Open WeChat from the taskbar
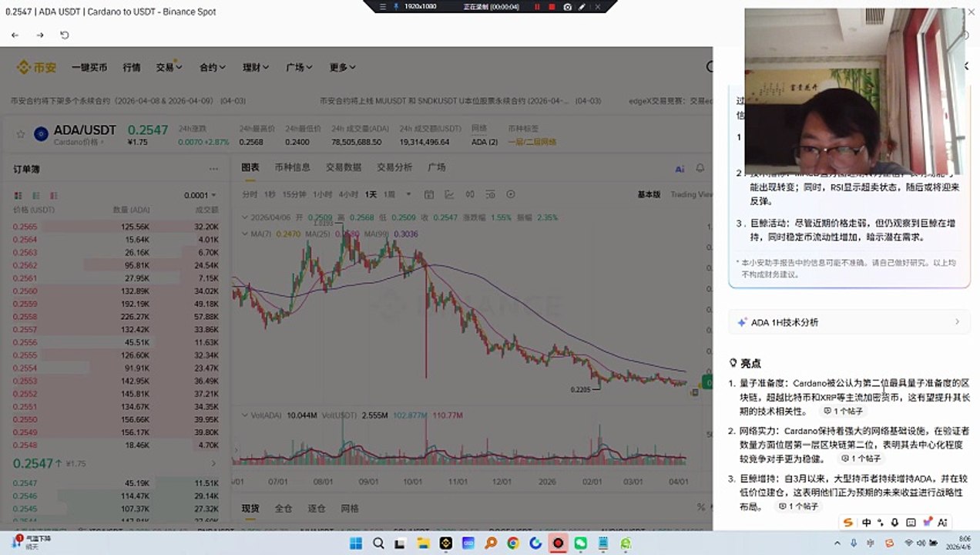 click(x=581, y=543)
